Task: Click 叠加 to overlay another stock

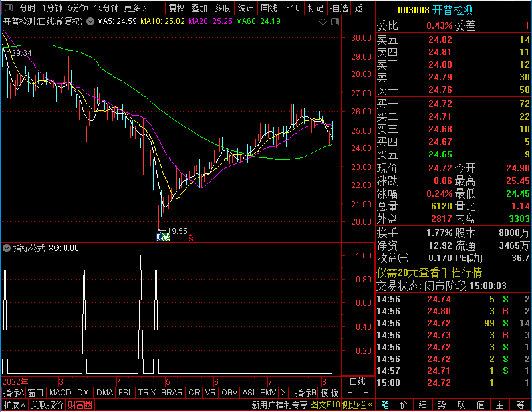Action: click(199, 8)
